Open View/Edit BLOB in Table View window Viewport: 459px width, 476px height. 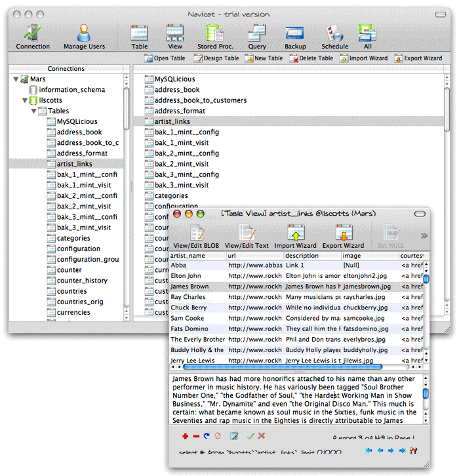(x=196, y=237)
